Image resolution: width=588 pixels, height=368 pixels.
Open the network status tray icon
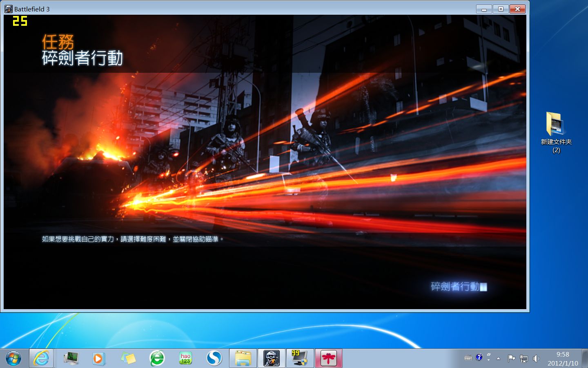[x=523, y=359]
